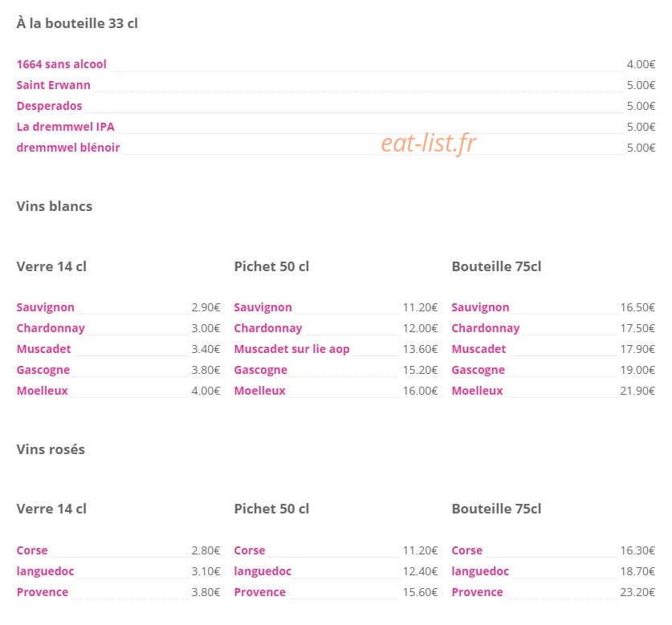The height and width of the screenshot is (625, 672).
Task: Open Sauvignon under white Verre 14 cl
Action: (46, 307)
